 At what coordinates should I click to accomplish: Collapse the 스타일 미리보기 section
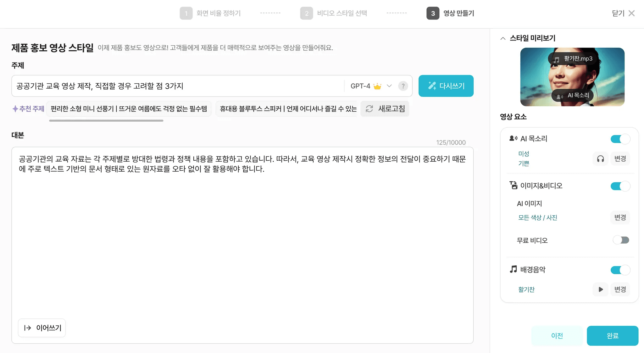pos(502,38)
